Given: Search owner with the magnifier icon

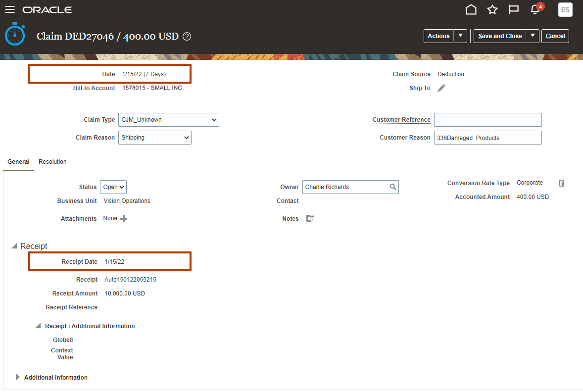Looking at the screenshot, I should coord(392,187).
